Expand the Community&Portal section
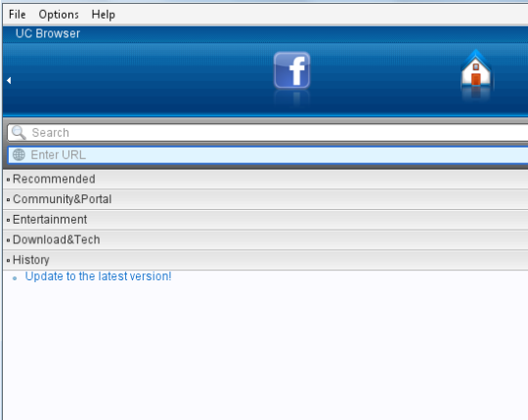Image resolution: width=528 pixels, height=420 pixels. pos(265,199)
